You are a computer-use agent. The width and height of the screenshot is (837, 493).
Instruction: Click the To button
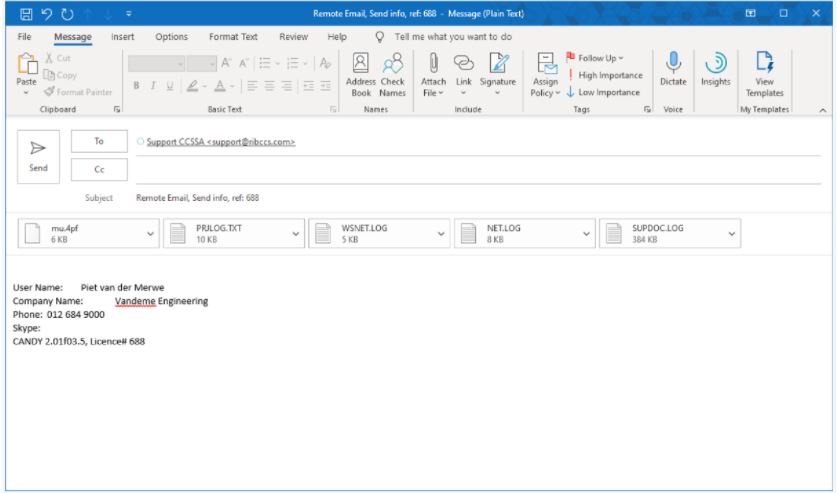tap(99, 141)
